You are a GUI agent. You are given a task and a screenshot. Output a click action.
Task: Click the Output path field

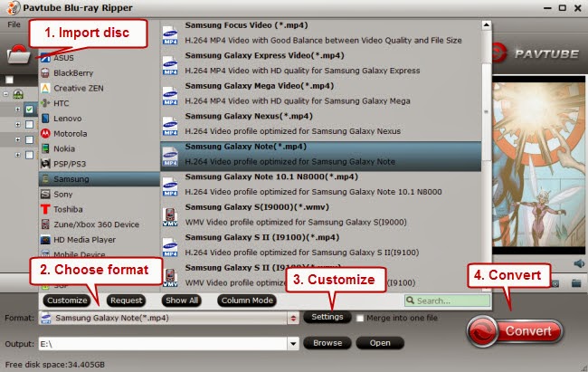point(163,343)
